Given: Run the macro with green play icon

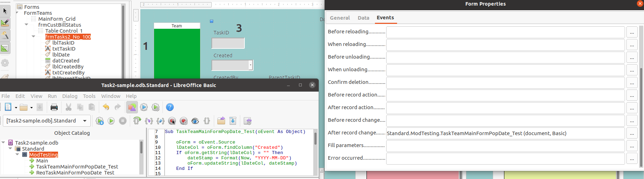Looking at the screenshot, I should tap(111, 121).
